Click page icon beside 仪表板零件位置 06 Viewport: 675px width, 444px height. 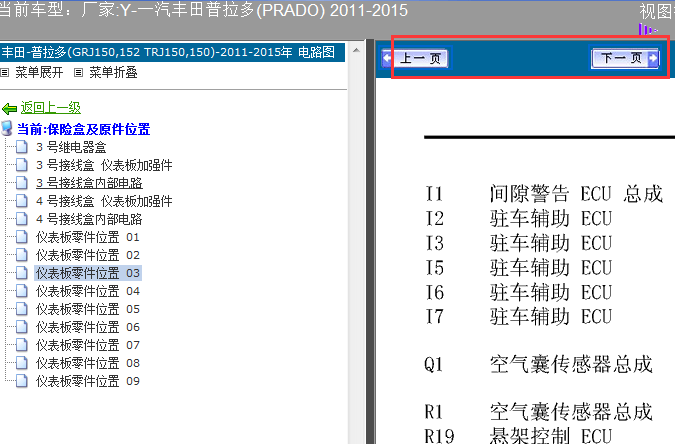[x=22, y=327]
